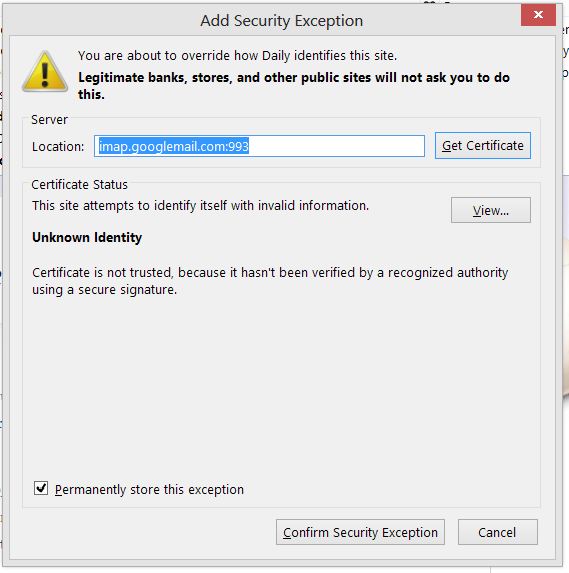This screenshot has width=569, height=573.
Task: Select the Unknown Identity bold heading
Action: pos(87,238)
